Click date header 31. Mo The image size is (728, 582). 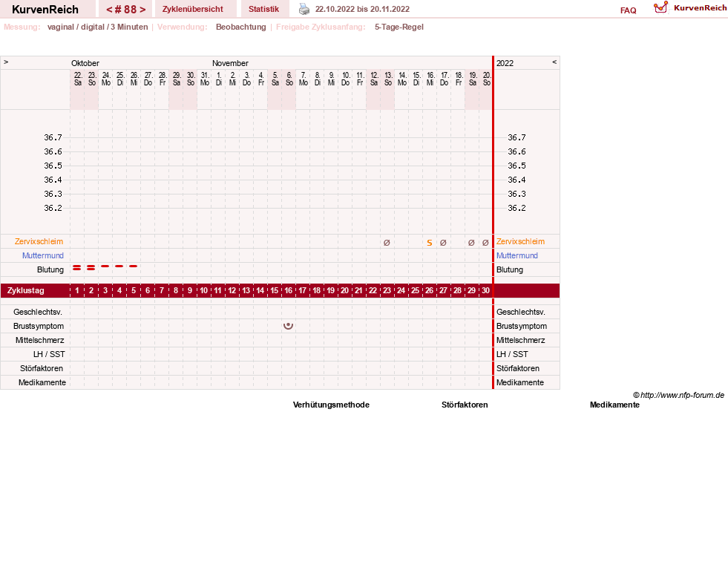205,79
